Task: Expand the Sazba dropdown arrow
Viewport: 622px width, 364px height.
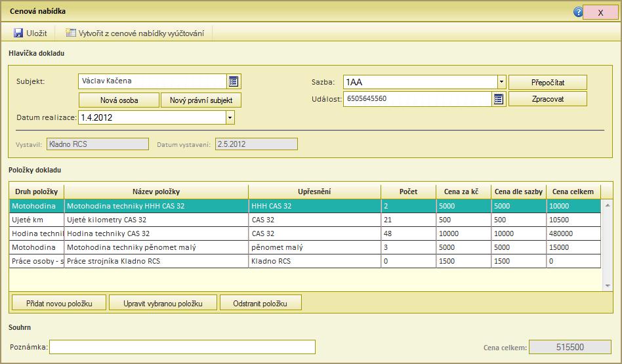Action: point(501,82)
